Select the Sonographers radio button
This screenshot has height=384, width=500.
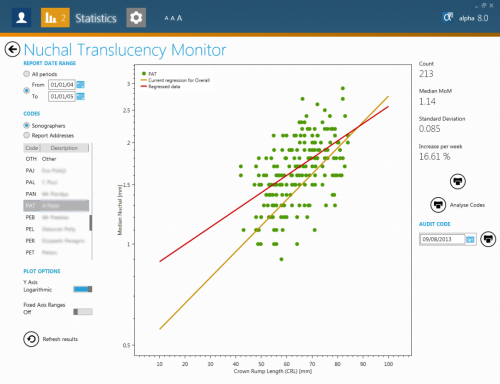point(26,125)
